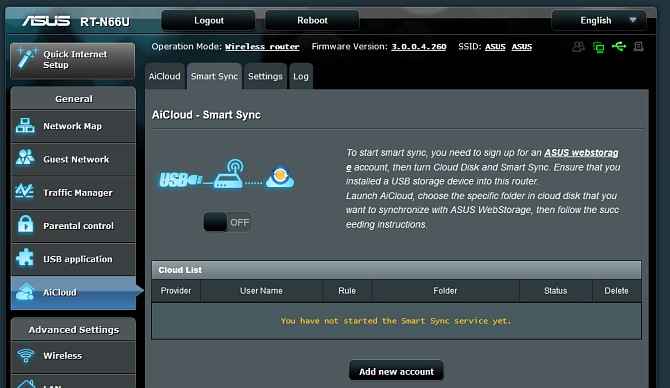670x388 pixels.
Task: Click the guest users status icon
Action: point(579,47)
